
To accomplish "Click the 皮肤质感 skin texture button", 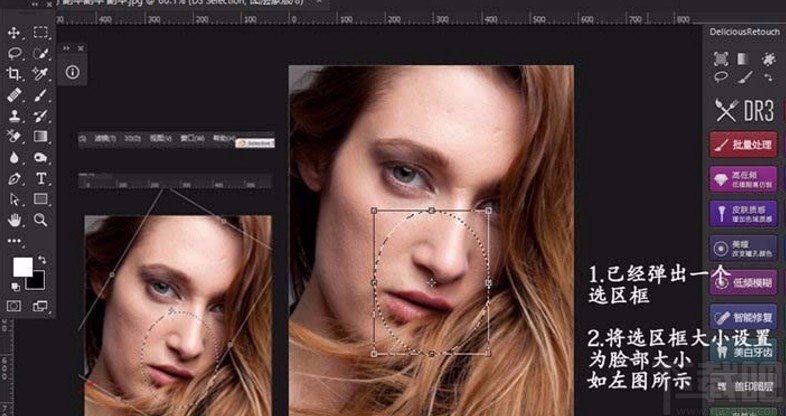I will 743,214.
